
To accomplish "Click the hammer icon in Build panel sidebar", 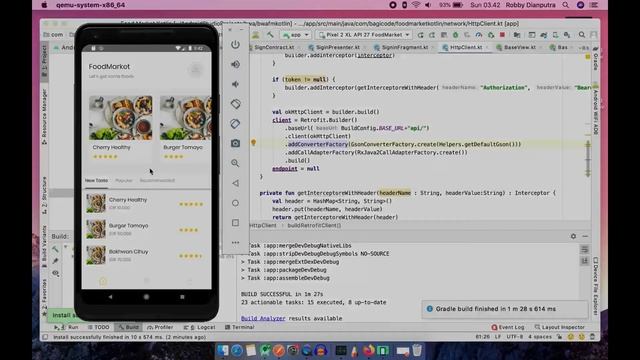I will 55,249.
